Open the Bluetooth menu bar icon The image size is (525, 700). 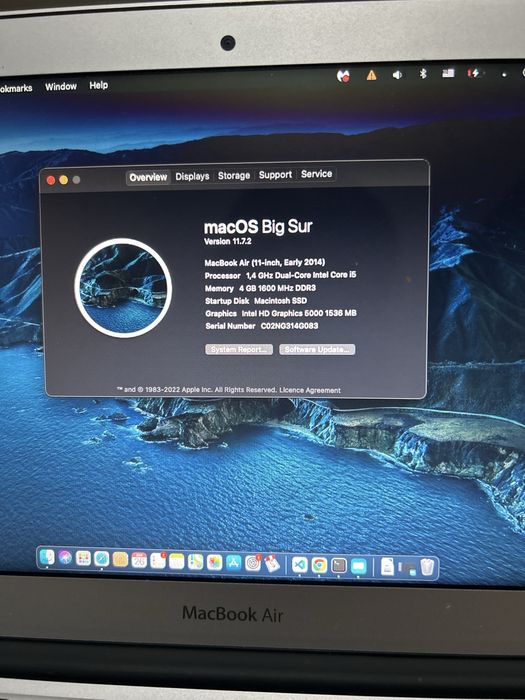click(423, 74)
